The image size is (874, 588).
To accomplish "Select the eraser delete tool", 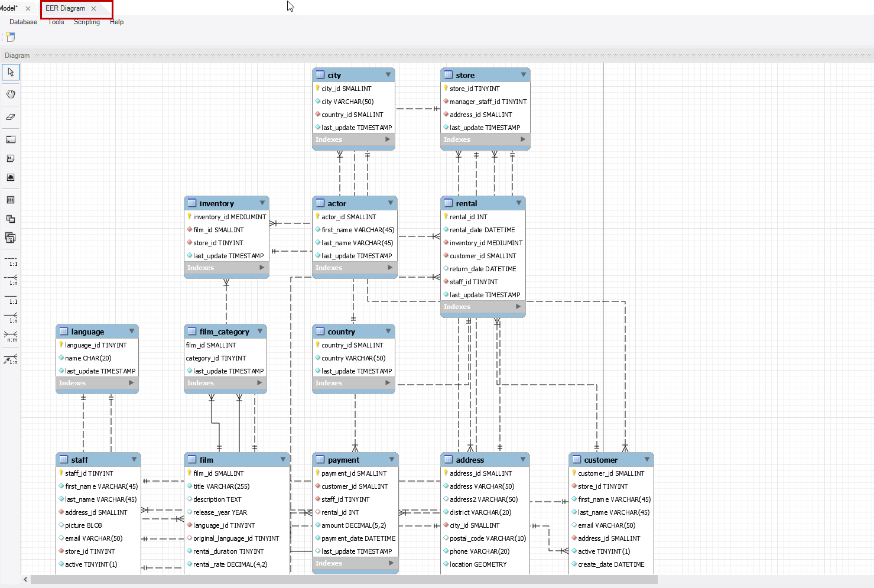I will pos(11,117).
